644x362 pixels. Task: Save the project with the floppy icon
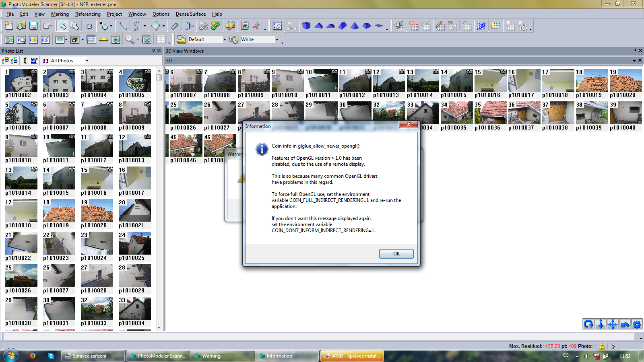click(33, 26)
